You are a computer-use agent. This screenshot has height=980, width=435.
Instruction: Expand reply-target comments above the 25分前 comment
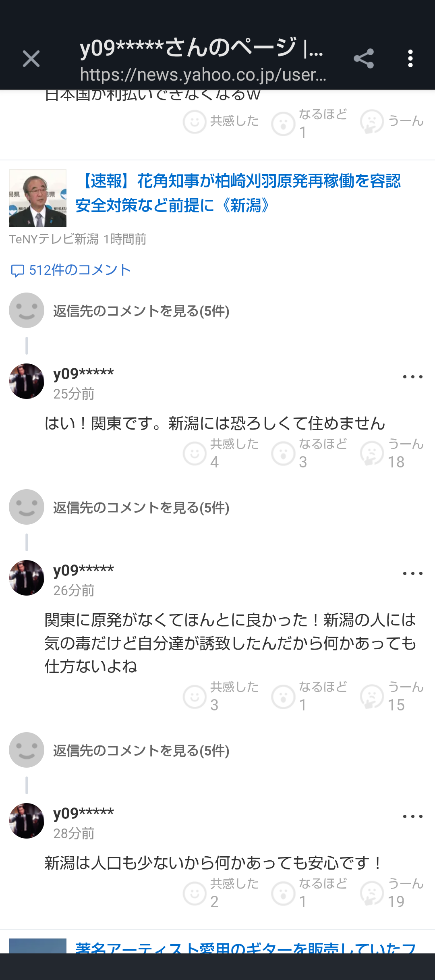point(141,311)
